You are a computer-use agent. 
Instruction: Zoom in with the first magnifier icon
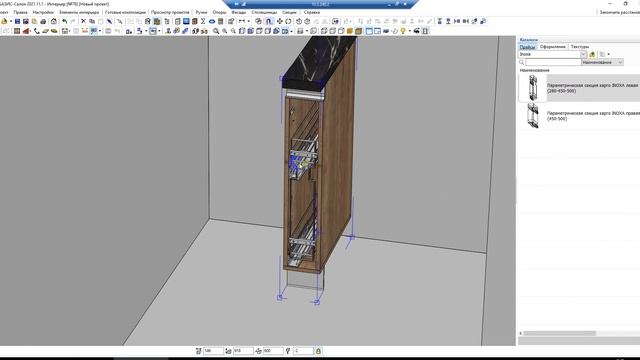click(x=216, y=31)
